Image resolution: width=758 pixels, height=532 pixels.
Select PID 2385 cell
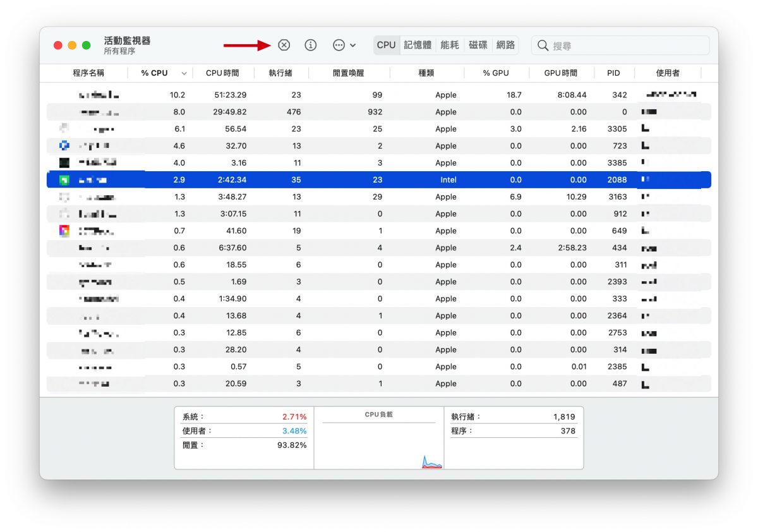[617, 367]
